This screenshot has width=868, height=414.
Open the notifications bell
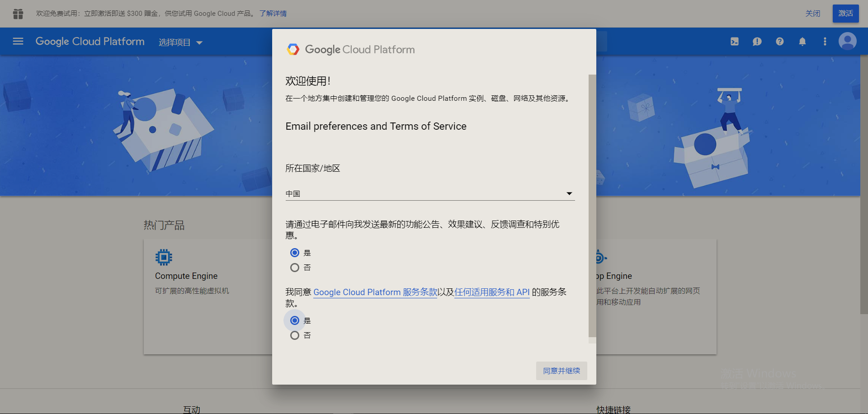(x=802, y=42)
